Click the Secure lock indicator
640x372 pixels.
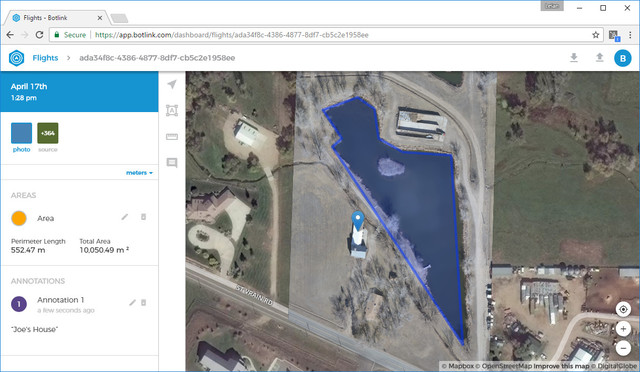(70, 35)
